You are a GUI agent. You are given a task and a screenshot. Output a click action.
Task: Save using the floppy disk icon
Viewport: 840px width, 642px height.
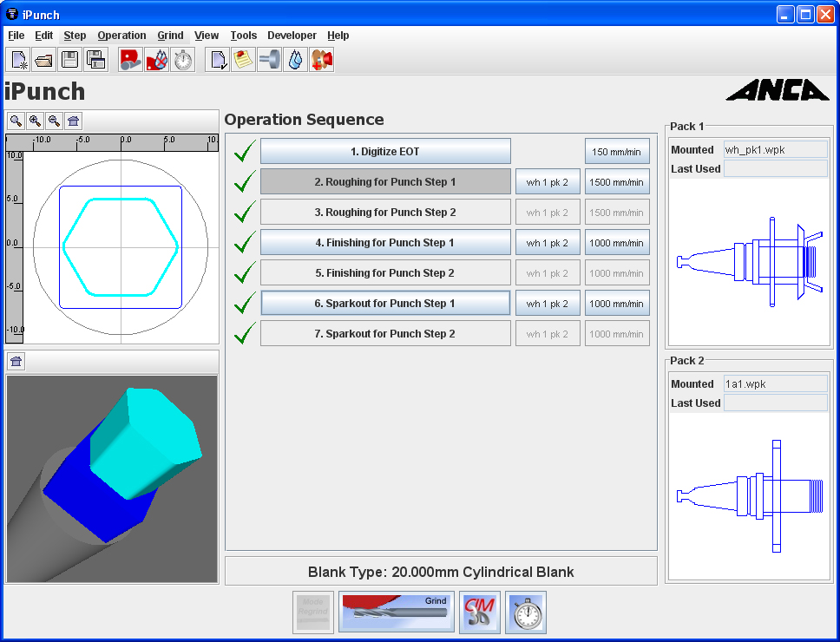point(69,60)
